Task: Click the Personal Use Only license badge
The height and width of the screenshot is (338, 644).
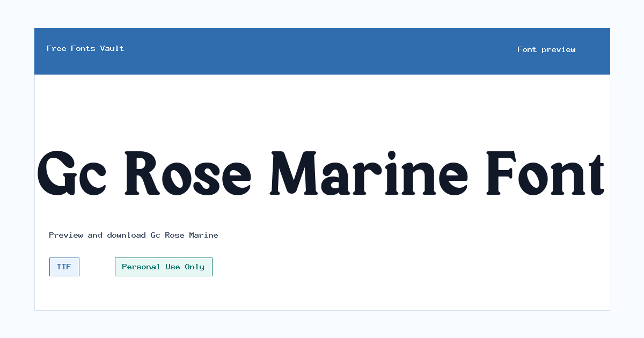Action: [x=164, y=267]
